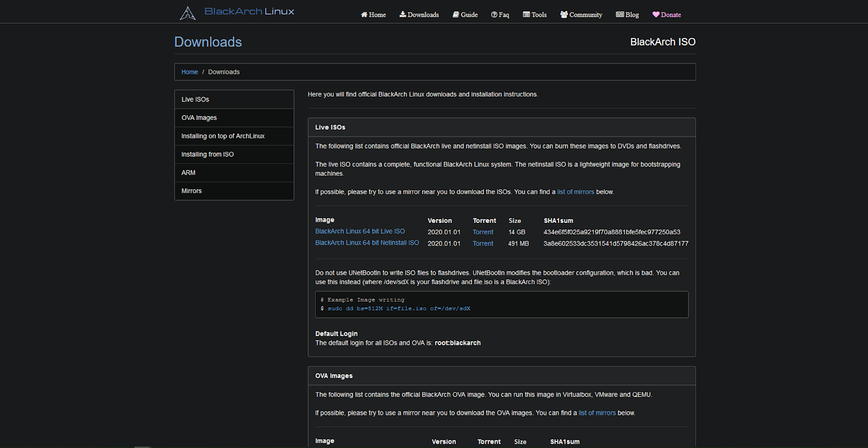
Task: Click the OVA Images panel header
Action: click(502, 376)
